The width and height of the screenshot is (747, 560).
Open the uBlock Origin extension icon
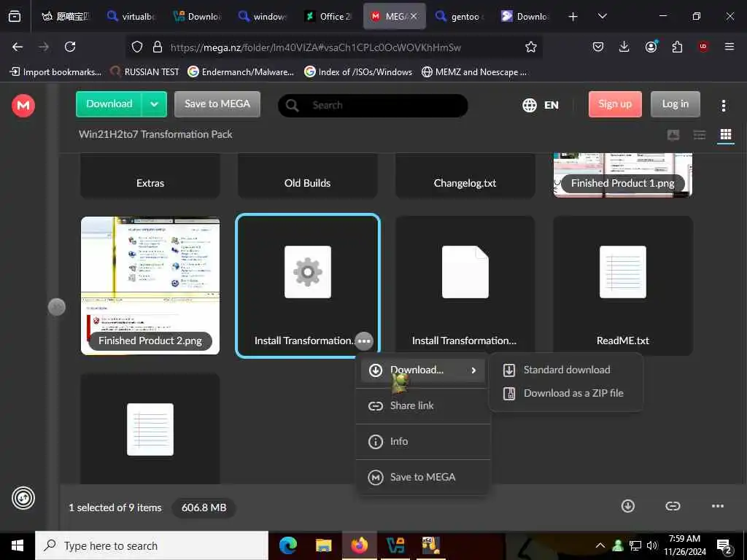(703, 47)
